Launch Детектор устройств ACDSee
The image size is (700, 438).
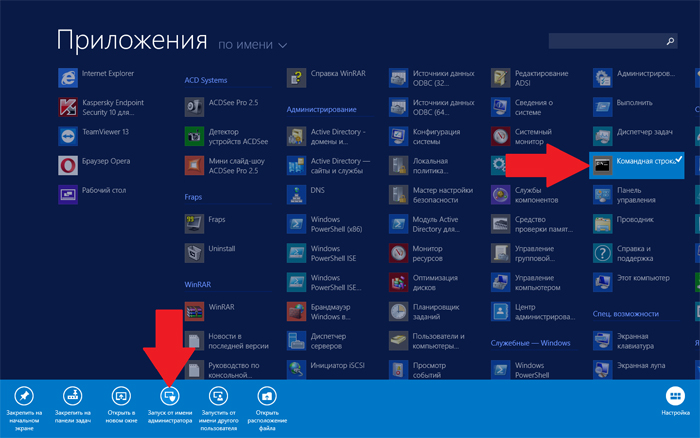[194, 136]
